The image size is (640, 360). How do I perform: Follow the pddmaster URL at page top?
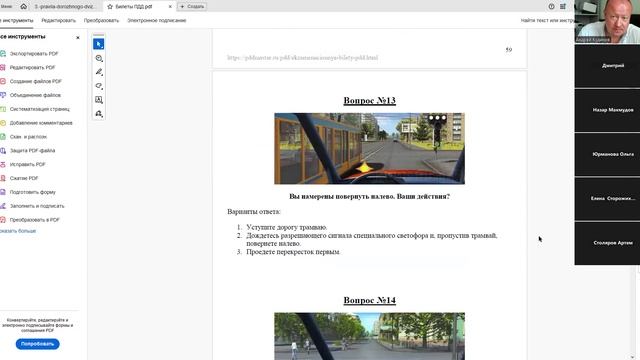pos(302,58)
